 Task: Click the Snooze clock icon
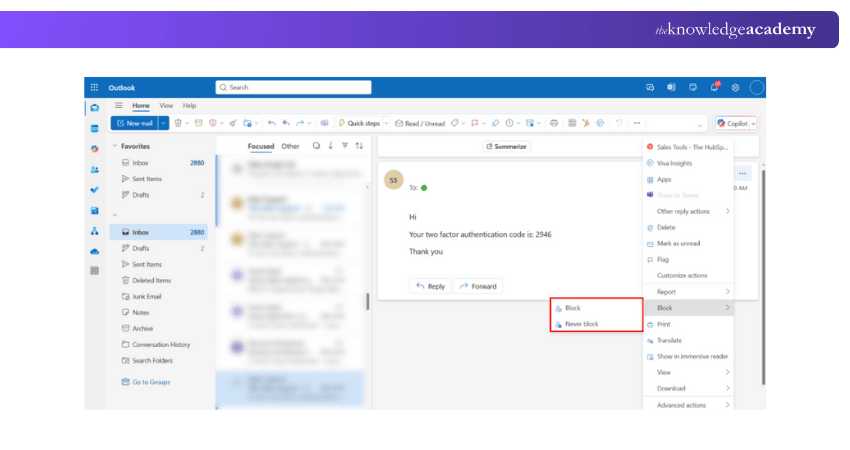click(510, 123)
